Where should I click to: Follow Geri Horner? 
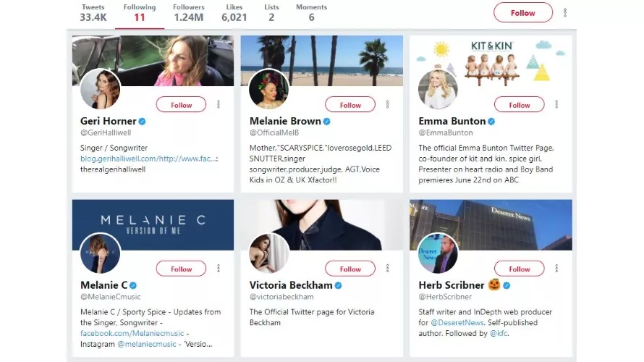coord(182,105)
